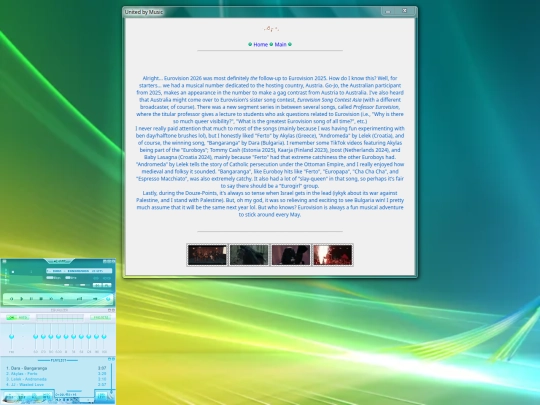
Task: Open the player's main menu icon at top-left
Action: [x=4, y=261]
